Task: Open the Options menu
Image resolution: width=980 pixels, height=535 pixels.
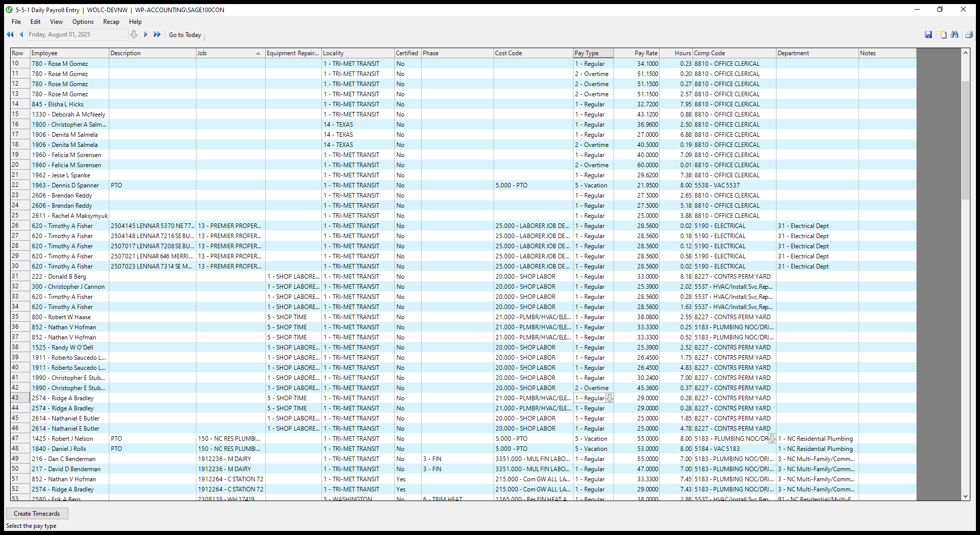Action: click(x=83, y=21)
